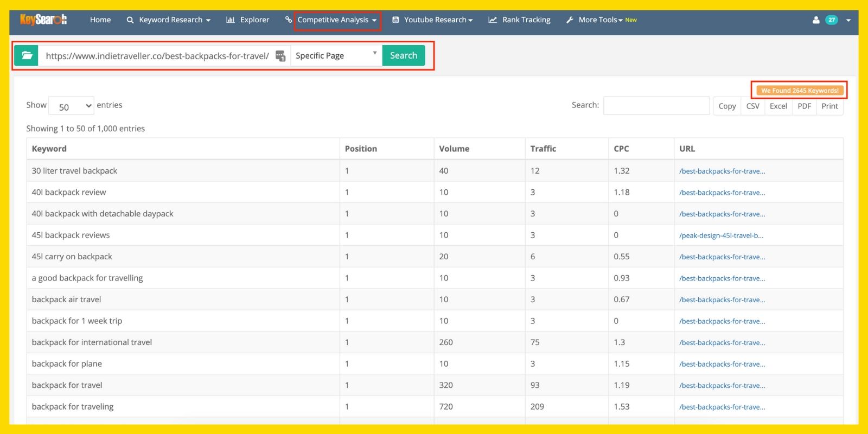The width and height of the screenshot is (868, 434).
Task: Go to Home
Action: click(x=100, y=20)
